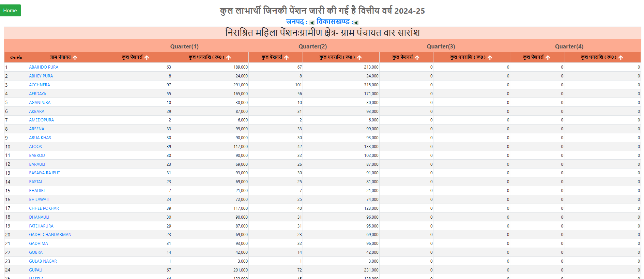Open the ABHEY PURA link
644x279 pixels.
coord(41,76)
